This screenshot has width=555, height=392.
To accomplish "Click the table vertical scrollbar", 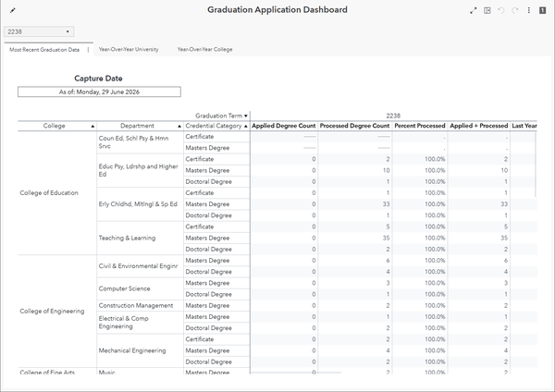I will [x=536, y=165].
